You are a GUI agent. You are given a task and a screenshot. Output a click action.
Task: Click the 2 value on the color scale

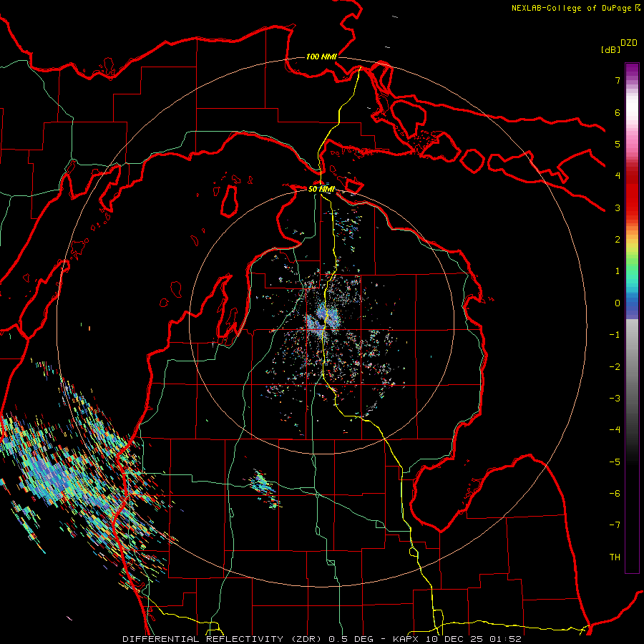click(x=618, y=240)
